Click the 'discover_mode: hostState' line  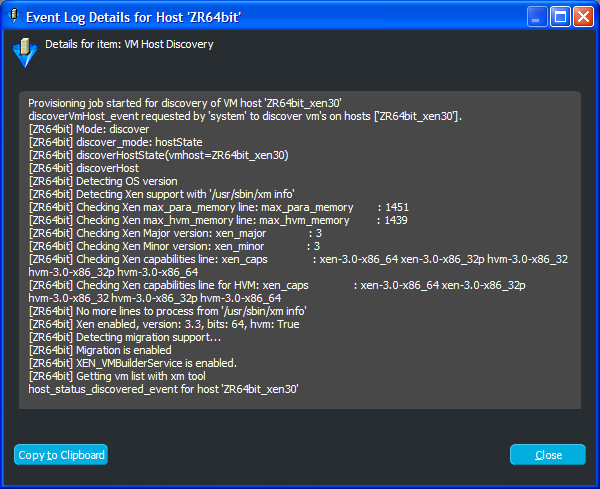point(116,142)
